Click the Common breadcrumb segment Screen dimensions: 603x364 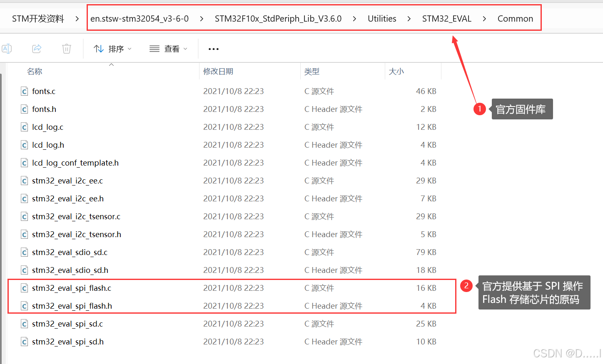(x=515, y=19)
